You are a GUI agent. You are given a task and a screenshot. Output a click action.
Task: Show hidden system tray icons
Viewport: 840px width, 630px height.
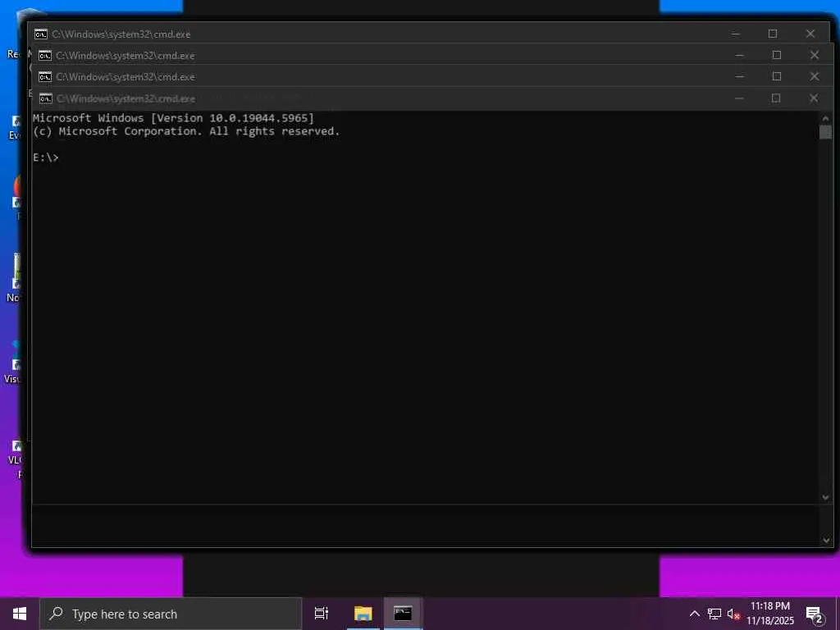694,614
